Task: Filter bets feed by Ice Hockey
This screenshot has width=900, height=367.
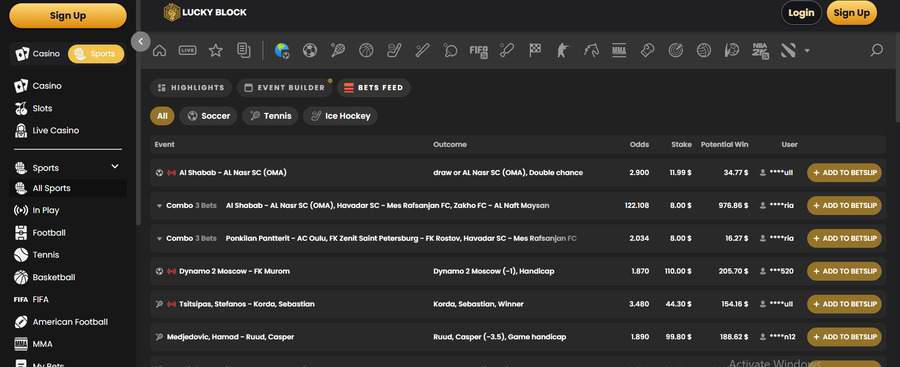Action: (x=340, y=116)
